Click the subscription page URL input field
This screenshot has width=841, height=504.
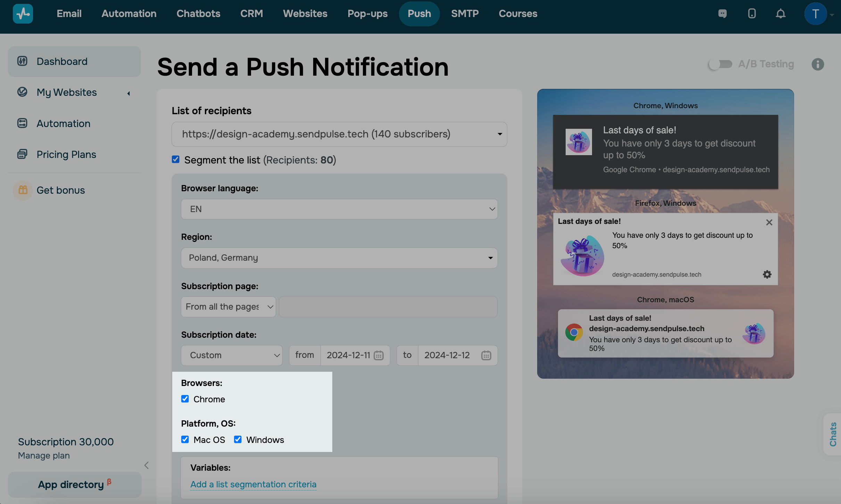(x=388, y=306)
